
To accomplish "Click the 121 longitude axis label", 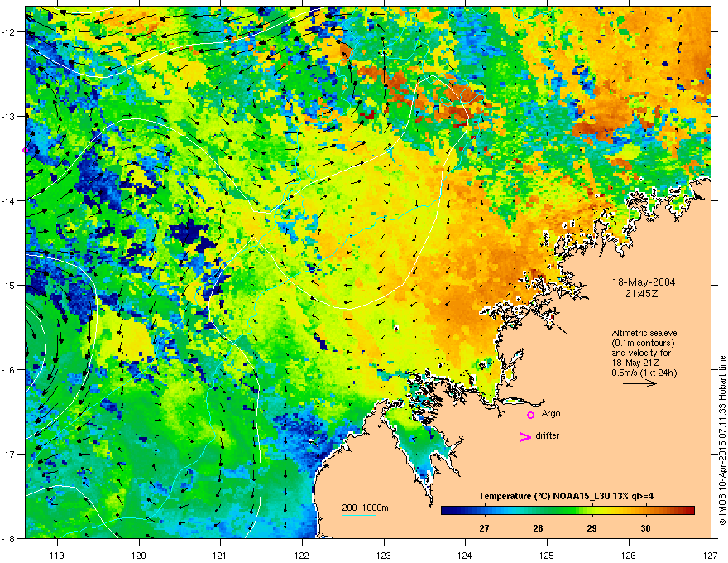I will pos(221,555).
